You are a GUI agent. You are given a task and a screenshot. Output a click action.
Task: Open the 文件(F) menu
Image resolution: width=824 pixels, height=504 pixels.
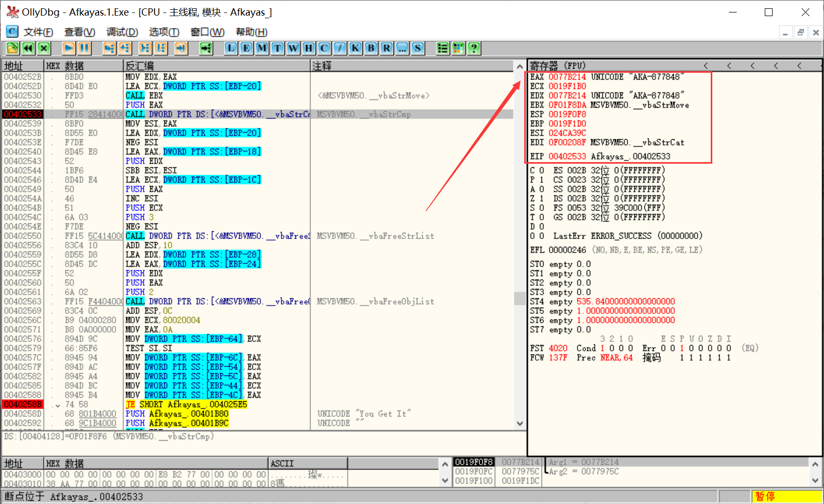tap(38, 32)
